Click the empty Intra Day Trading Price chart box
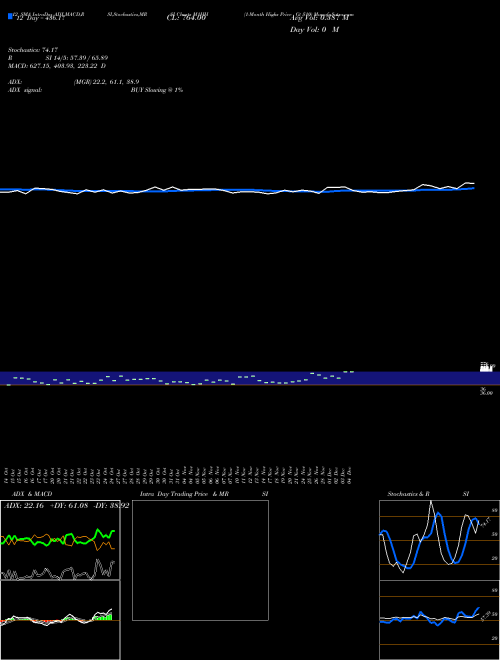500x660 pixels. click(200, 560)
